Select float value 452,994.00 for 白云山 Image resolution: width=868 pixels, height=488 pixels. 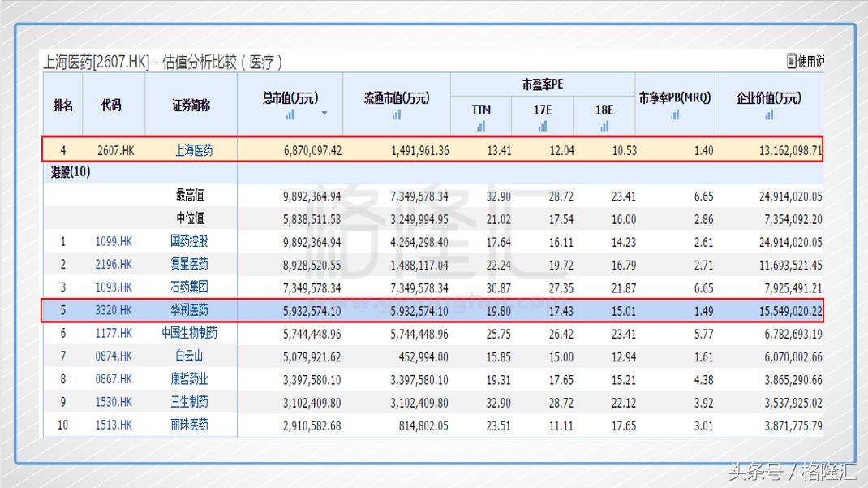[423, 357]
